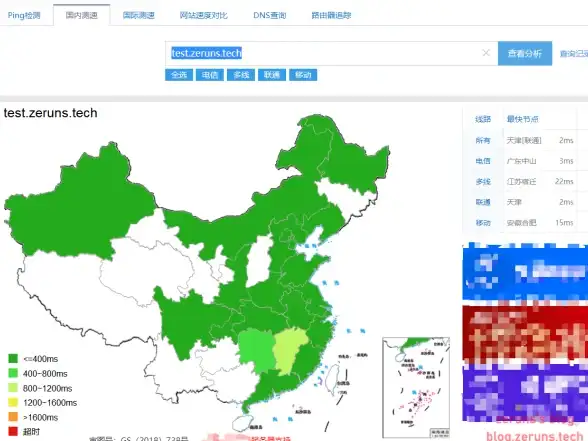588x441 pixels.
Task: Click the 22ms value cell
Action: click(564, 182)
